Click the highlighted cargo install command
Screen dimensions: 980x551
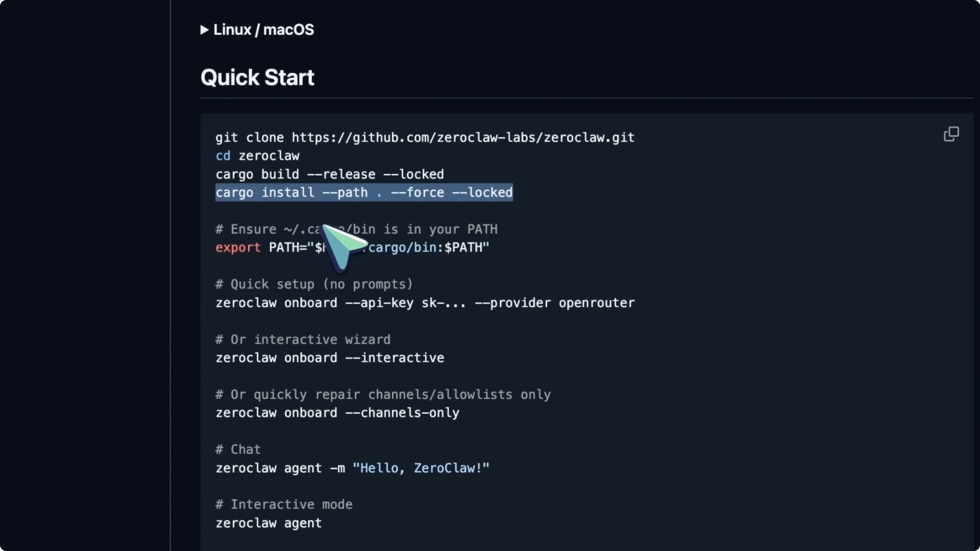364,193
